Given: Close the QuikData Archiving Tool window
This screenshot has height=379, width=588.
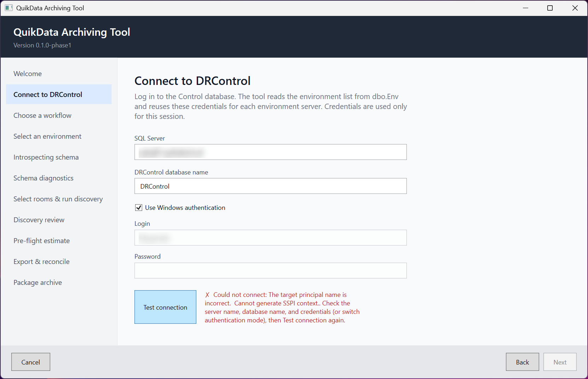Looking at the screenshot, I should (x=575, y=8).
